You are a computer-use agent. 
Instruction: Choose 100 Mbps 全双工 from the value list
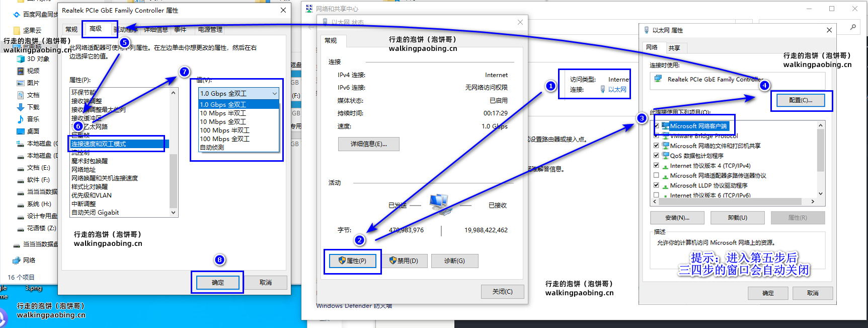pyautogui.click(x=239, y=139)
